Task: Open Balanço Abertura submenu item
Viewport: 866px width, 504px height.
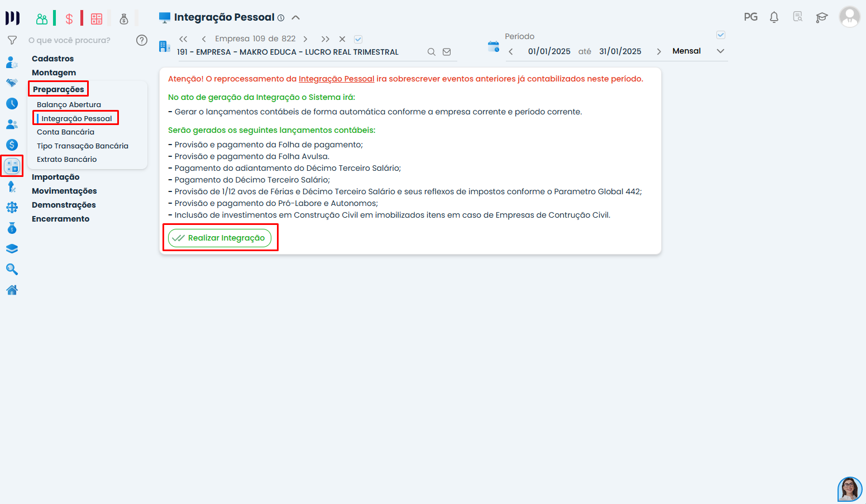Action: point(69,104)
